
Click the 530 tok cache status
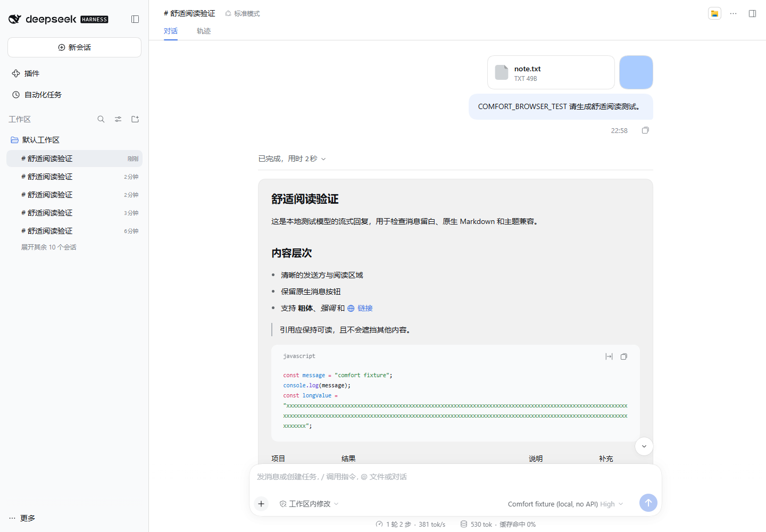point(498,524)
